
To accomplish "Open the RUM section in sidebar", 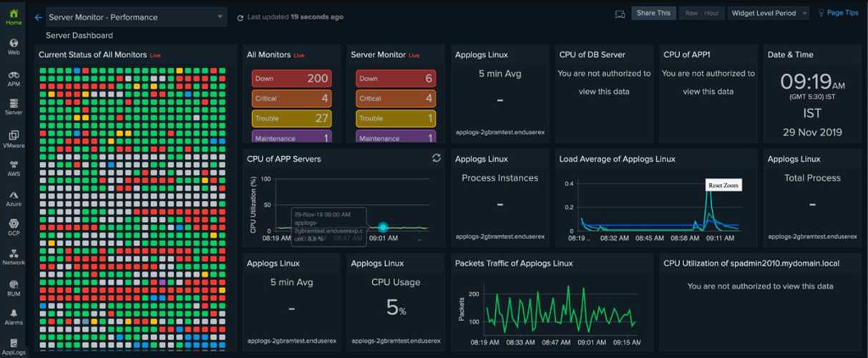I will point(14,287).
